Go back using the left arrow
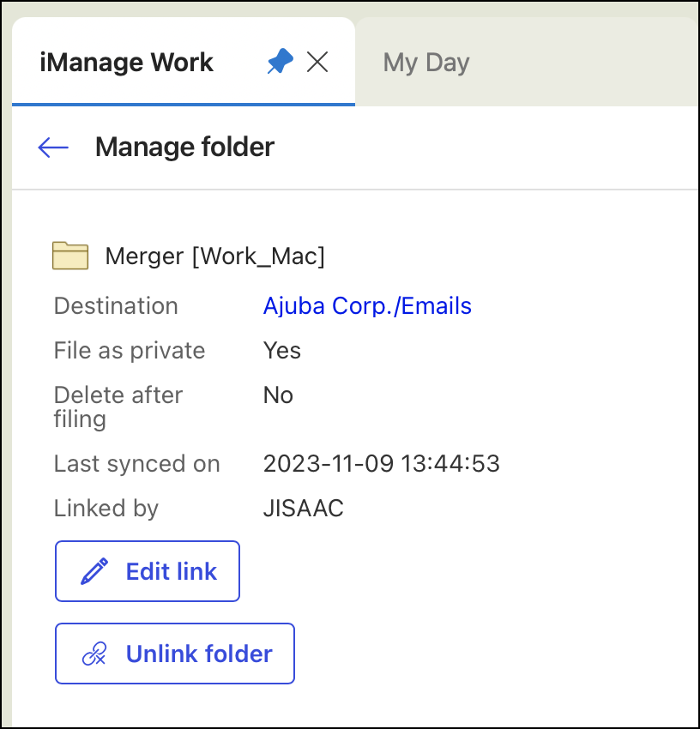700x729 pixels. 53,148
